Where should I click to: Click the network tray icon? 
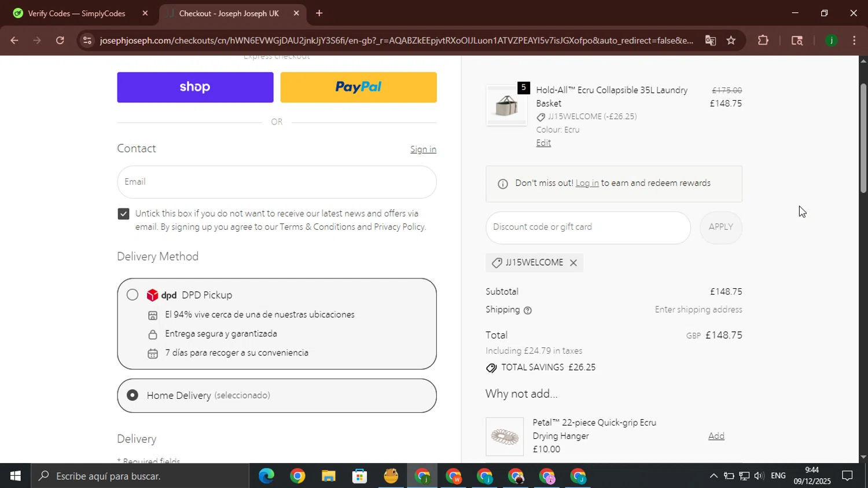(744, 476)
